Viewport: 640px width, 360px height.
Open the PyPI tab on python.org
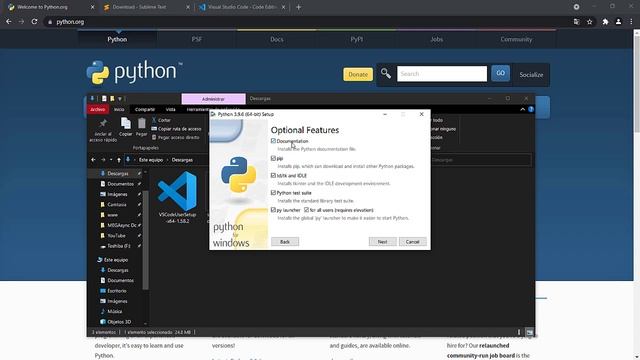pos(357,39)
